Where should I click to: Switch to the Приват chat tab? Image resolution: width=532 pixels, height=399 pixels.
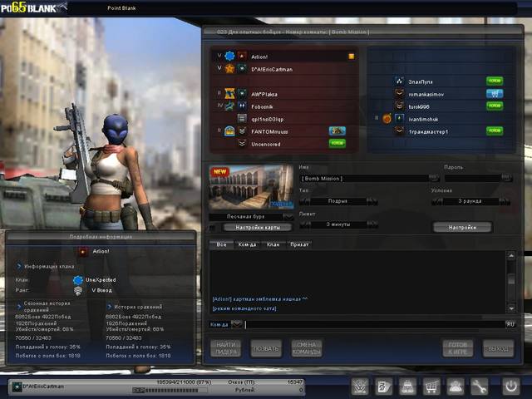click(x=299, y=244)
